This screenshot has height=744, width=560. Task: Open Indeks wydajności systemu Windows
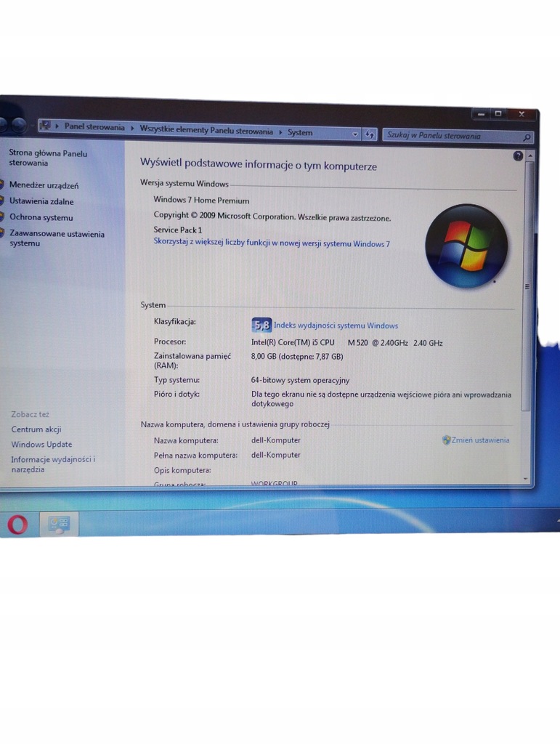(336, 325)
